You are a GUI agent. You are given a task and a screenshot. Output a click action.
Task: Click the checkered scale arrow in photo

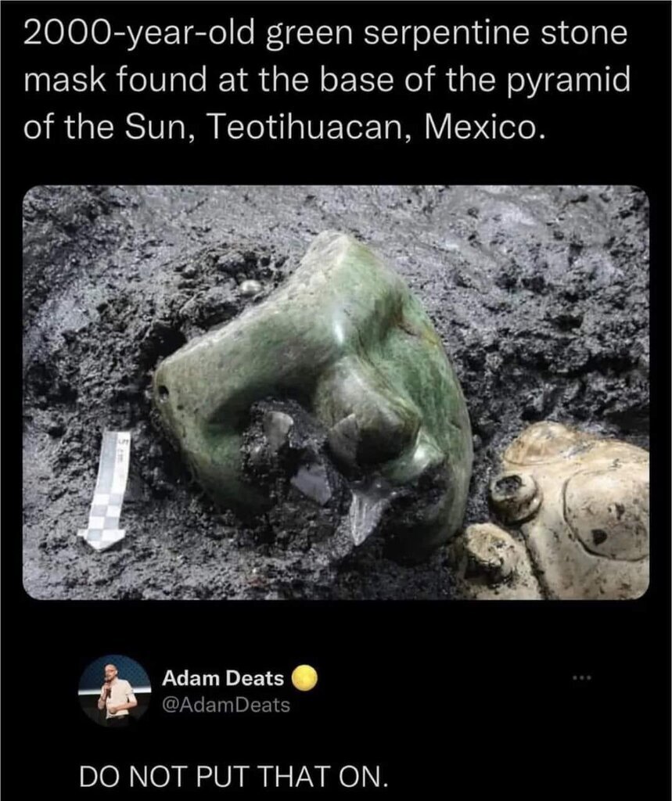coord(106,490)
